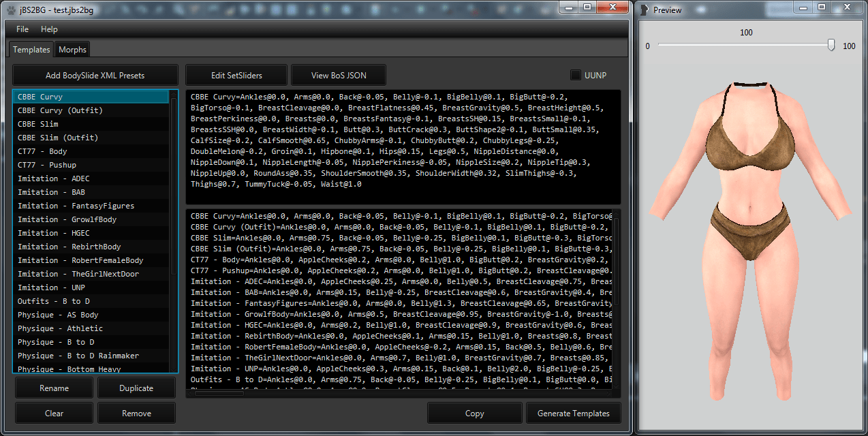
Task: Rename the selected preset
Action: click(54, 388)
